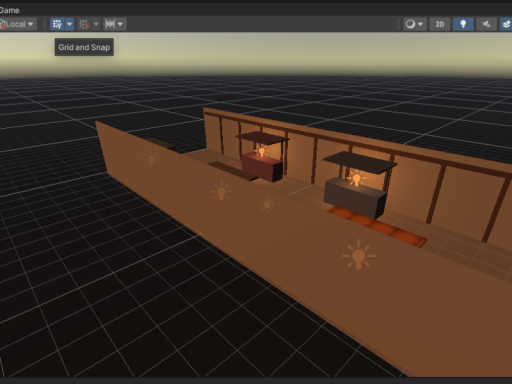The width and height of the screenshot is (512, 384).
Task: Select the gray stall counter box
Action: pos(355,198)
